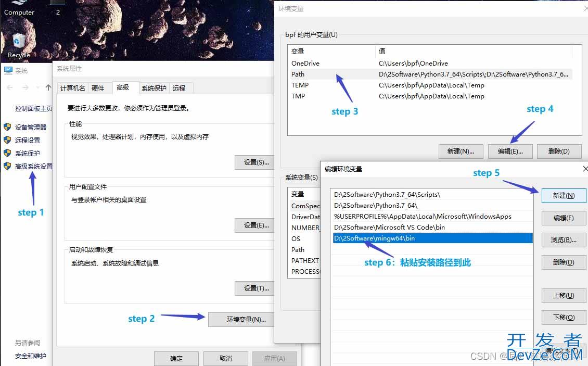Click 浏览(B)... in 编辑环境变量 dialog
The height and width of the screenshot is (366, 588).
[x=564, y=240]
